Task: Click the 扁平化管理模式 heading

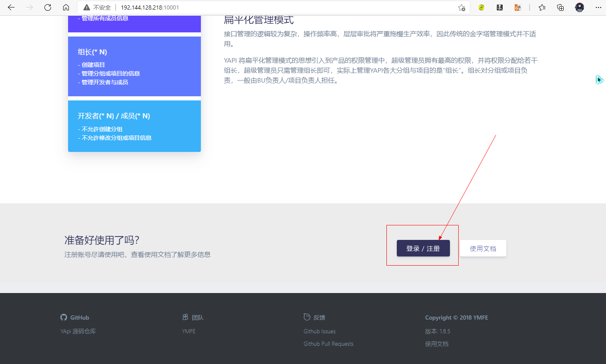Action: pos(259,20)
